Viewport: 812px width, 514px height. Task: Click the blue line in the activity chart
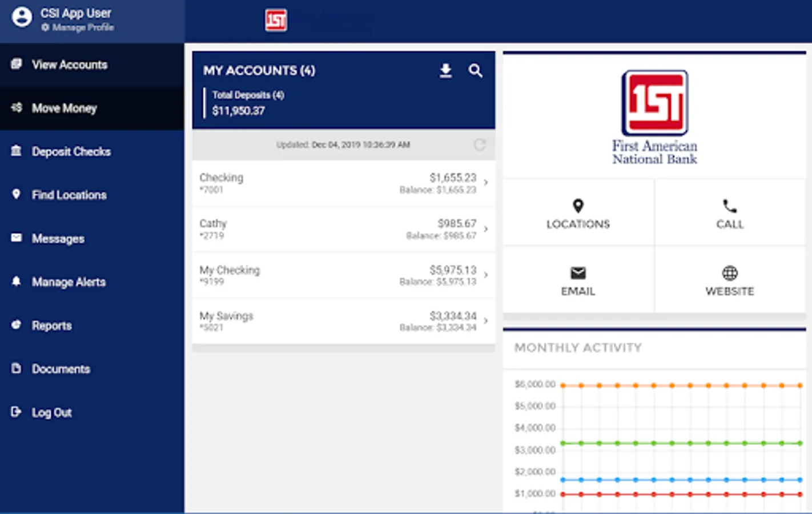[681, 480]
